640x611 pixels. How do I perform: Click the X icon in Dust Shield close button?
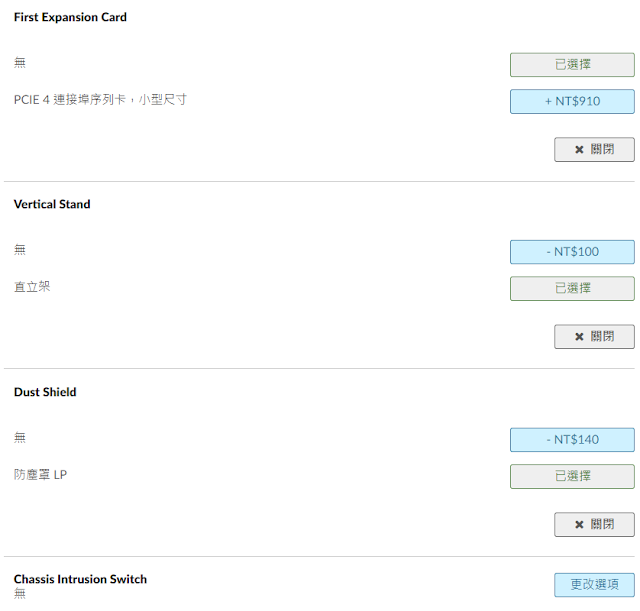(579, 524)
